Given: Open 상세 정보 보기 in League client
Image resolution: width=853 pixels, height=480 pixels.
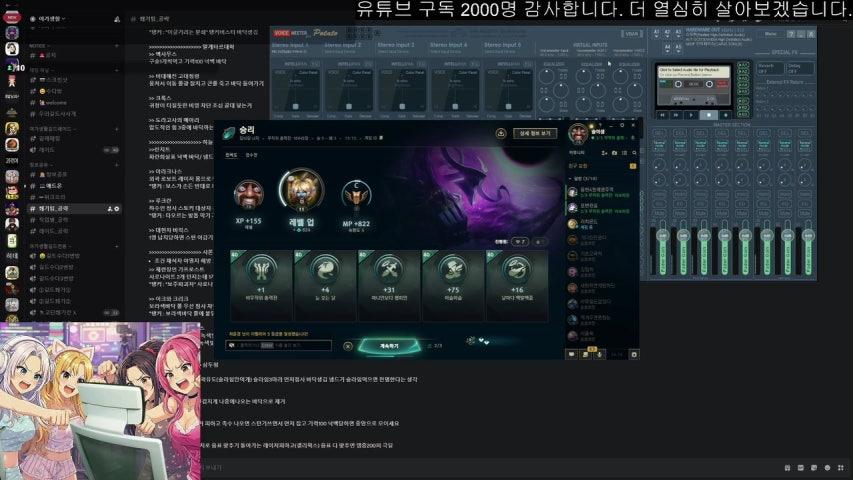Looking at the screenshot, I should (x=535, y=133).
